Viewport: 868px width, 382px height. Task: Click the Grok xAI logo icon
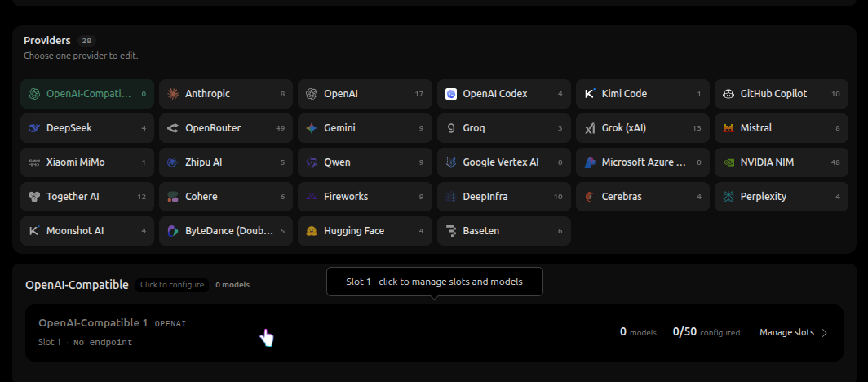coord(590,128)
